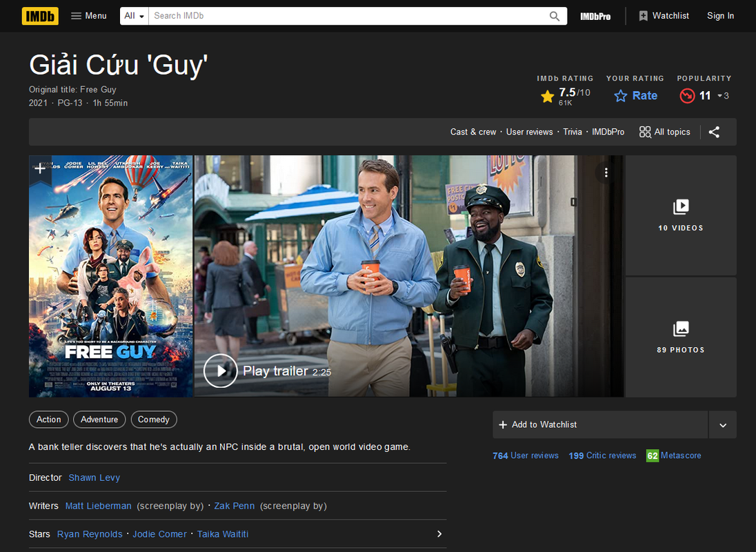Image resolution: width=756 pixels, height=552 pixels.
Task: Click Add to Watchlist button
Action: pos(600,425)
